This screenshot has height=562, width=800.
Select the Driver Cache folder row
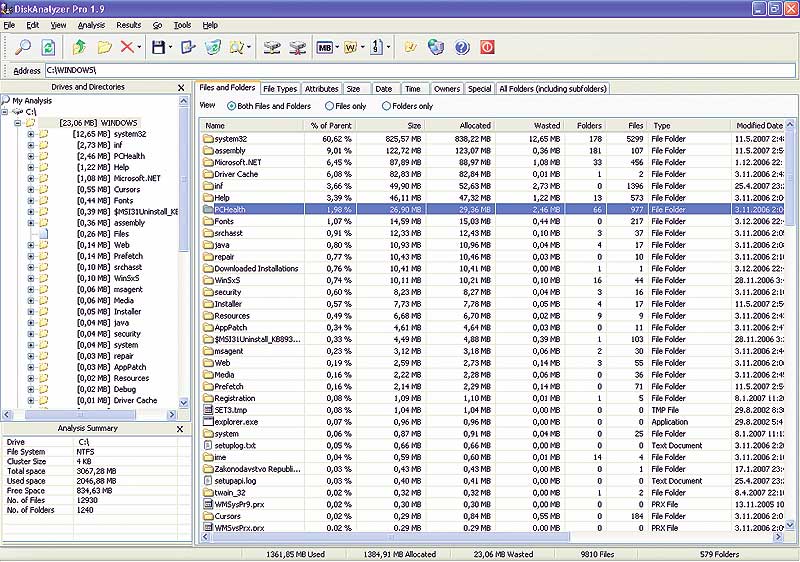[493, 174]
